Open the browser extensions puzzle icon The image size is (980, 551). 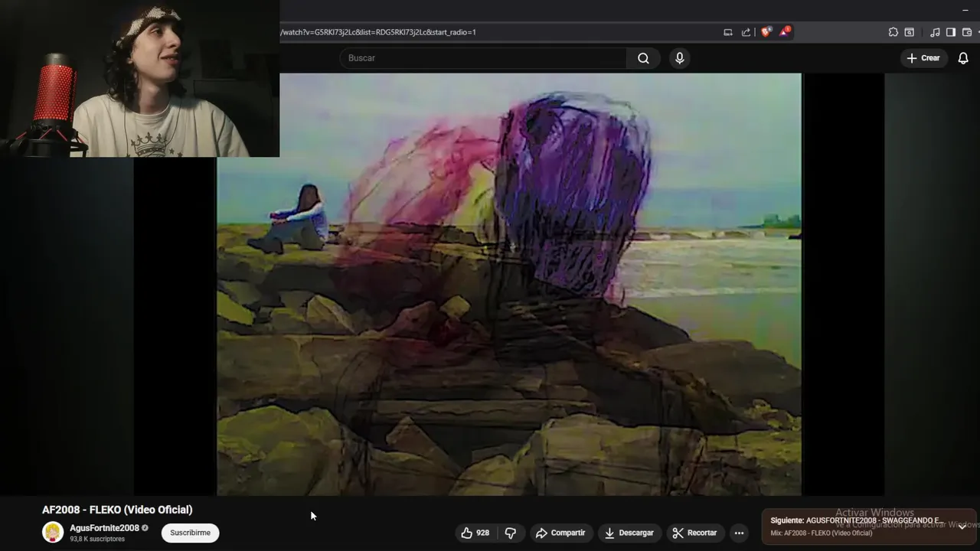(893, 32)
